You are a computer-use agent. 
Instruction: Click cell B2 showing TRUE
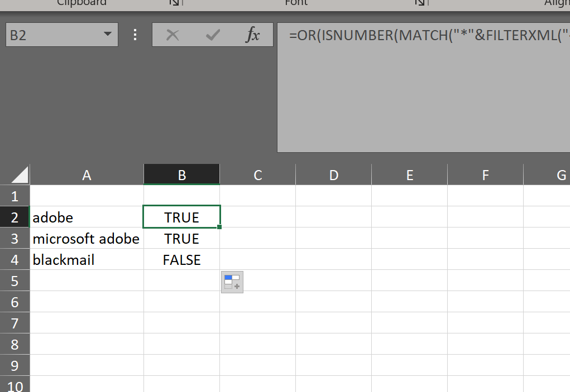click(x=182, y=217)
